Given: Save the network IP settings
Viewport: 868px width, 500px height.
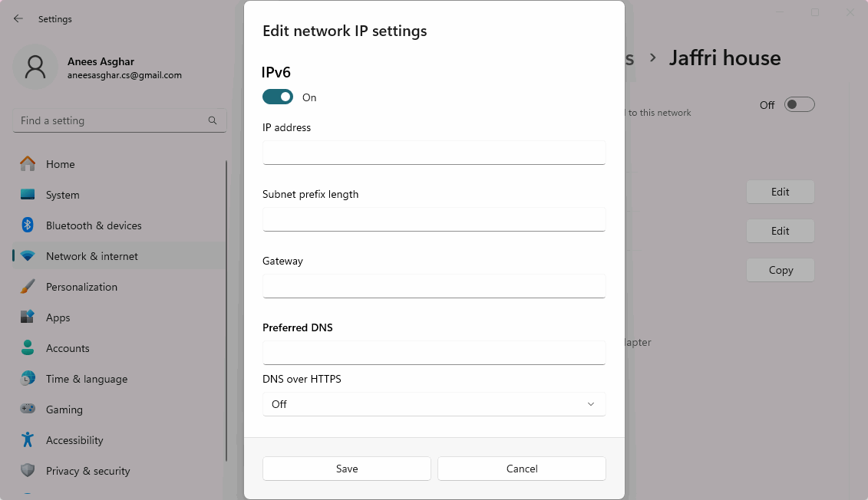Looking at the screenshot, I should (347, 469).
